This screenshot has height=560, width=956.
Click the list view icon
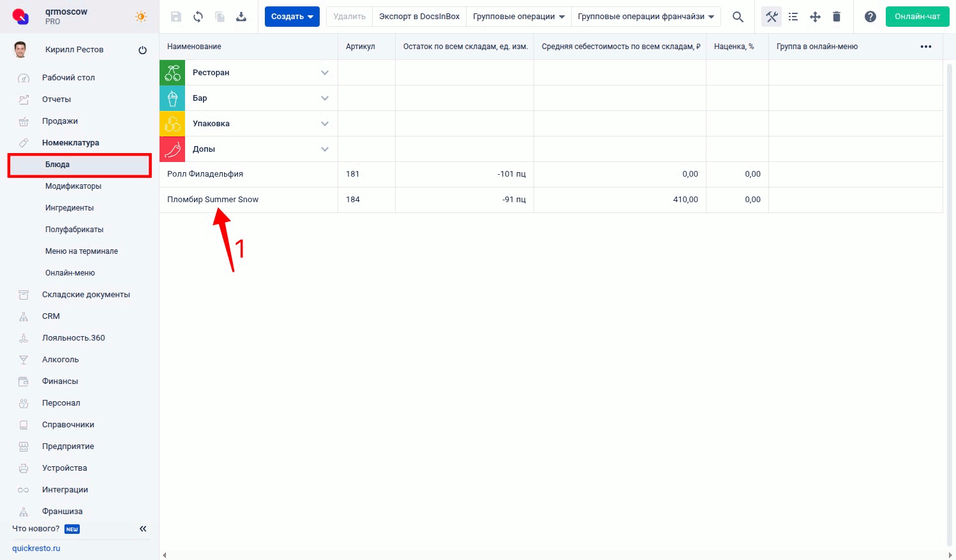793,17
